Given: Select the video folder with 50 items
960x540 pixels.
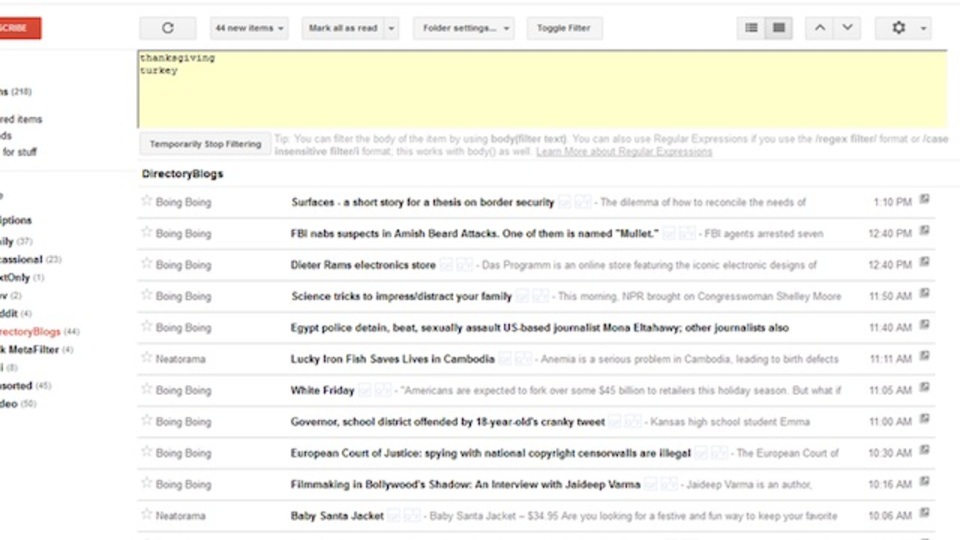Looking at the screenshot, I should tap(18, 403).
